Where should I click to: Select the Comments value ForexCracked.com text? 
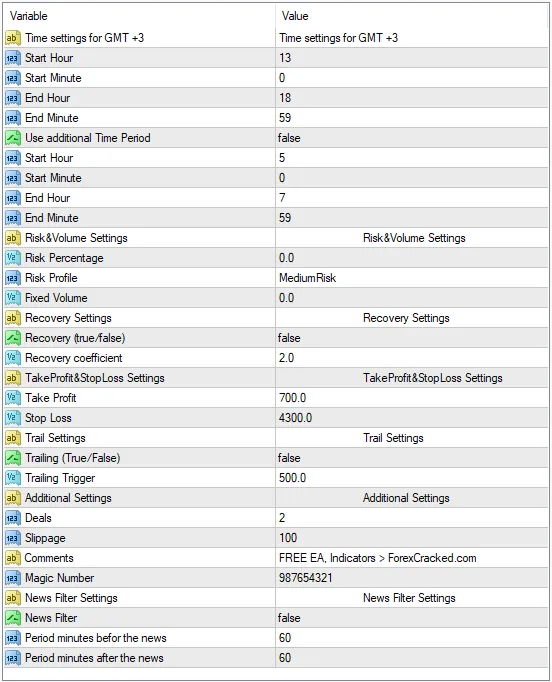pyautogui.click(x=432, y=558)
